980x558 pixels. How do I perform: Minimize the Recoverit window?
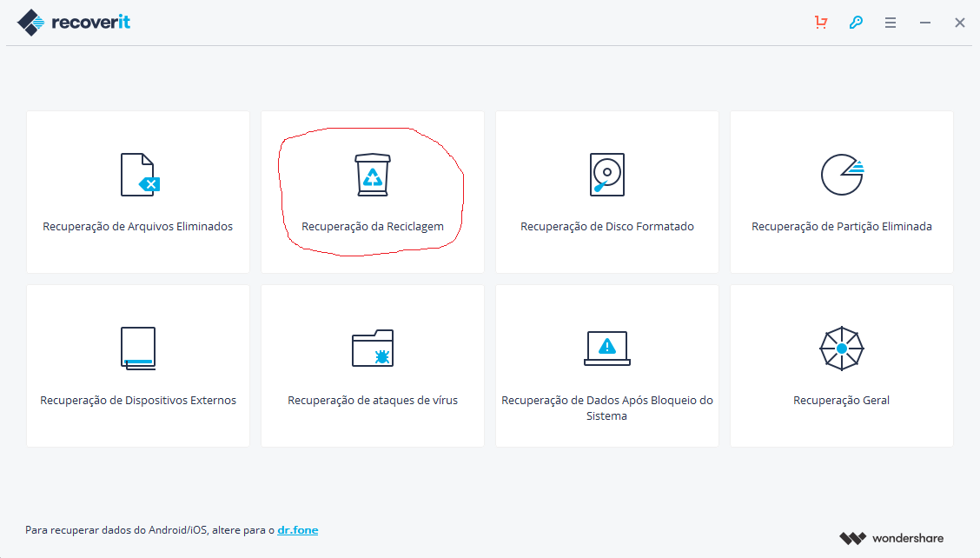pyautogui.click(x=925, y=23)
